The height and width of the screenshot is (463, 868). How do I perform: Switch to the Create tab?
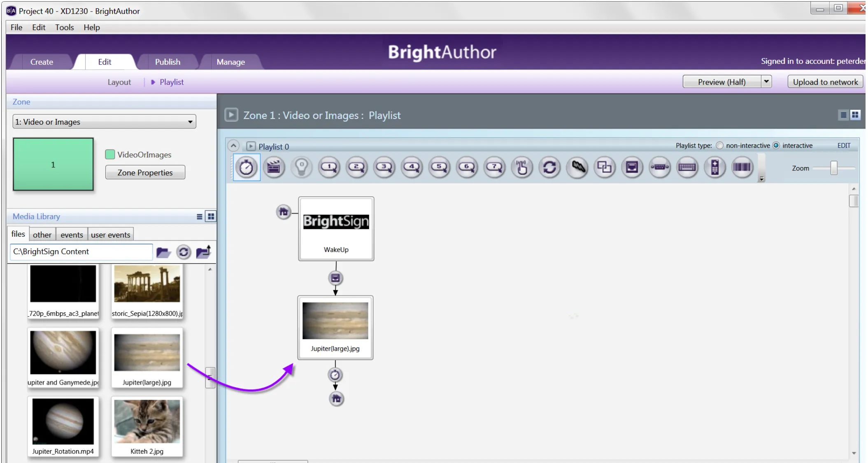tap(42, 62)
